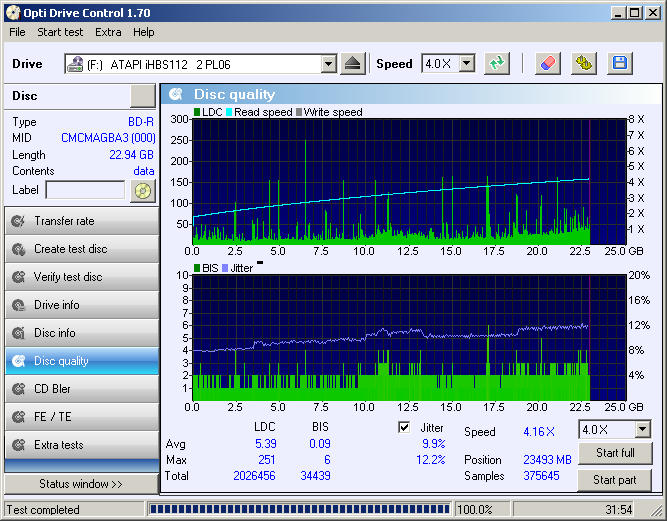Open the Extra menu
667x521 pixels.
pyautogui.click(x=108, y=32)
